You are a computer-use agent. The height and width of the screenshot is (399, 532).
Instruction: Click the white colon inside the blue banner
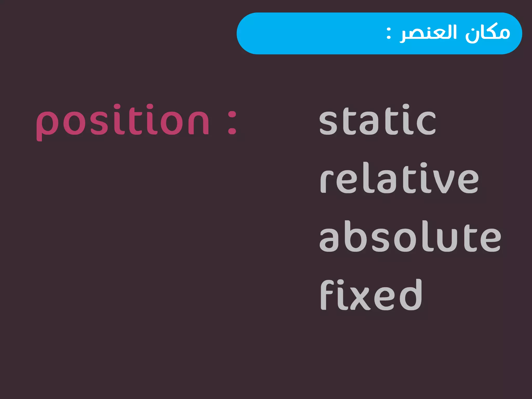point(388,33)
